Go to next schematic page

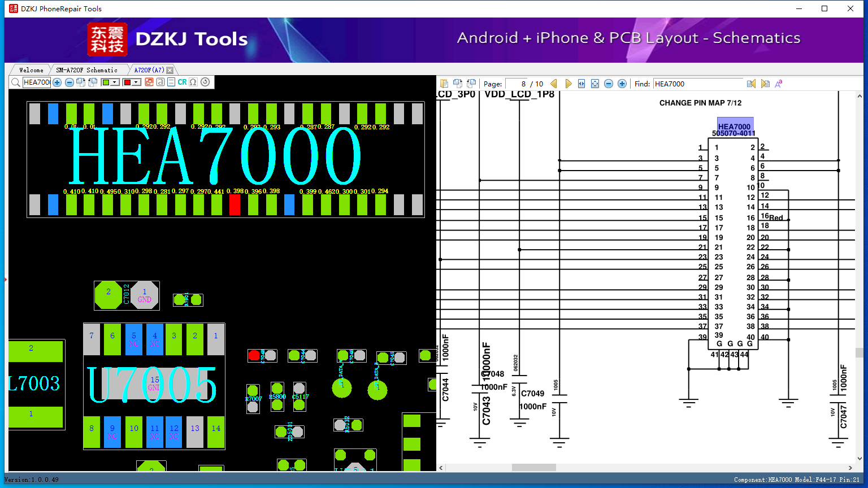pyautogui.click(x=568, y=84)
